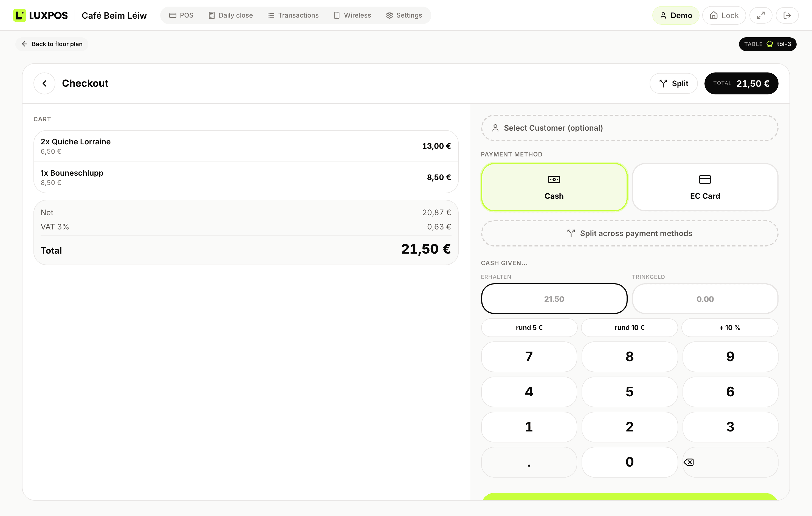Add 10 % tip button
812x516 pixels.
[x=730, y=327]
